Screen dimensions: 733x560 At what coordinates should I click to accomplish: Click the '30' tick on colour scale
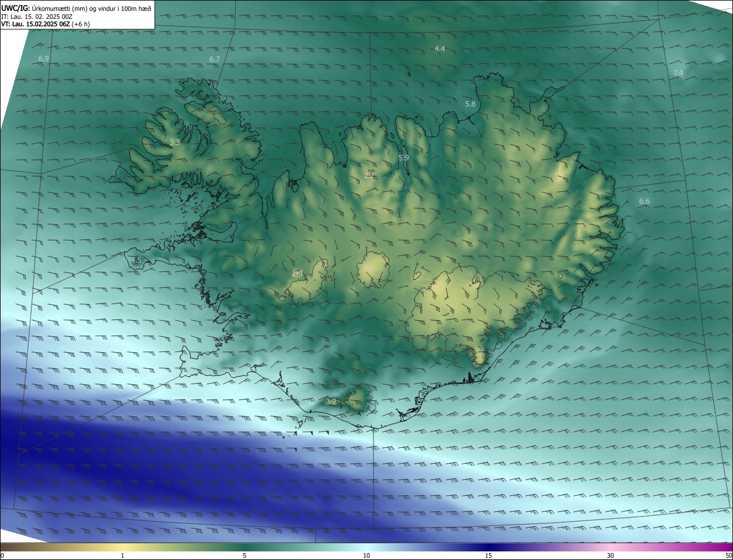click(x=610, y=555)
